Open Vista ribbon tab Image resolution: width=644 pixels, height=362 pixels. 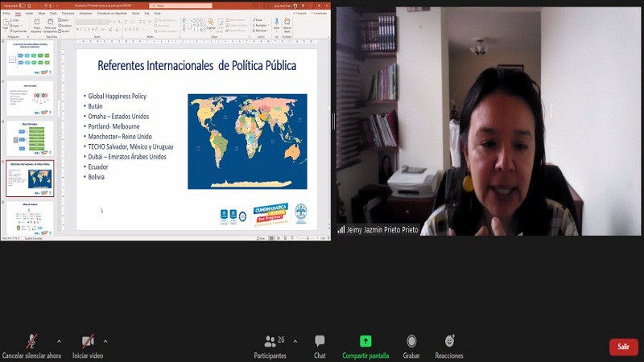[147, 13]
